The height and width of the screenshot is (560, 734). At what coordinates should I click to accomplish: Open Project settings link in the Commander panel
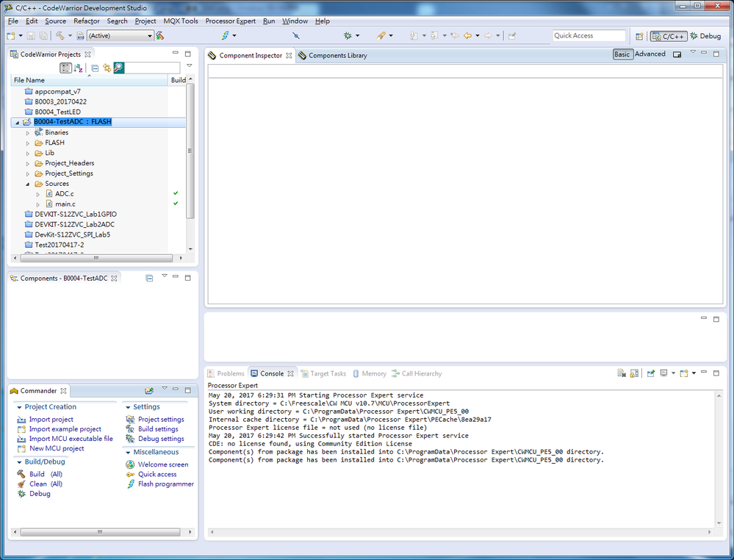[x=161, y=420]
